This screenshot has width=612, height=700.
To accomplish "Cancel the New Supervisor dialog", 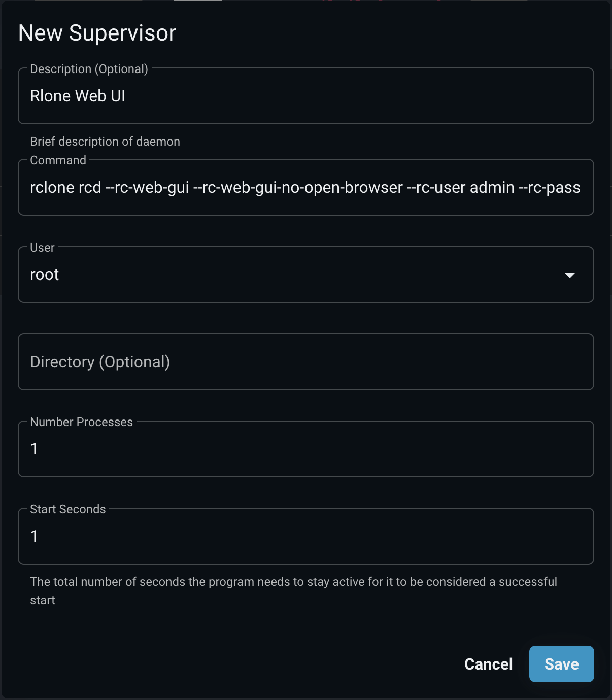I will (488, 664).
